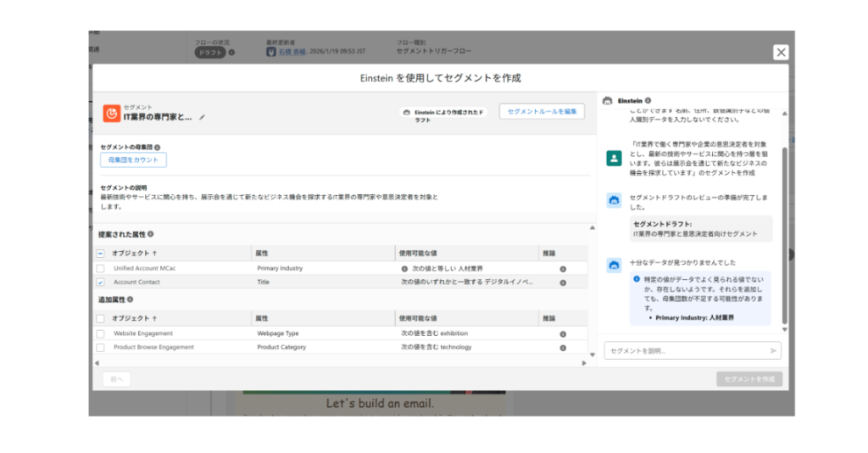Click attributes list scroll-down arrow
The image size is (868, 453).
coord(592,355)
